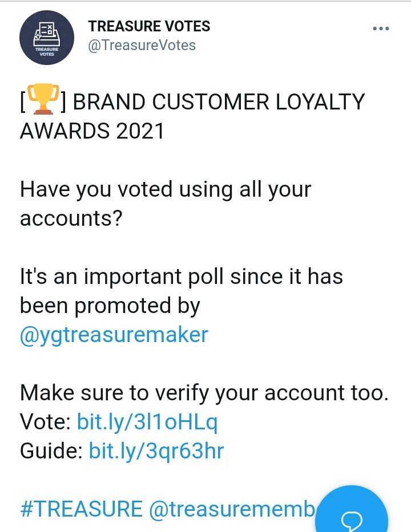Open the #TREASURE hashtag
Viewport: 411px width, 532px height.
(81, 509)
